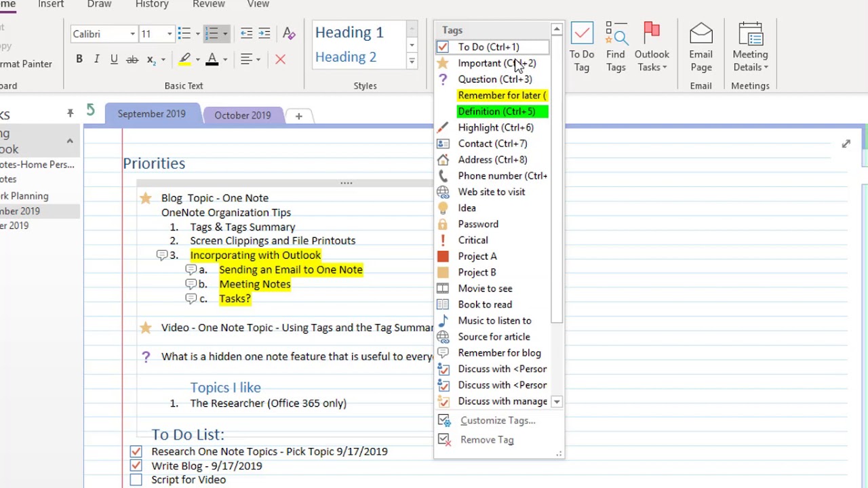Click the To Do Tag button
Screen dimensions: 868x488
pos(582,47)
